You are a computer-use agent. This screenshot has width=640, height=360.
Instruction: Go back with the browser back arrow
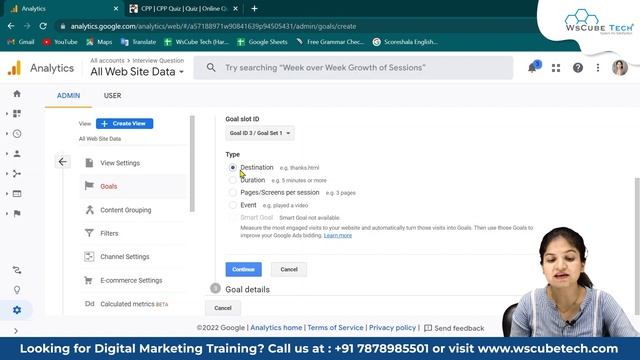(11, 26)
